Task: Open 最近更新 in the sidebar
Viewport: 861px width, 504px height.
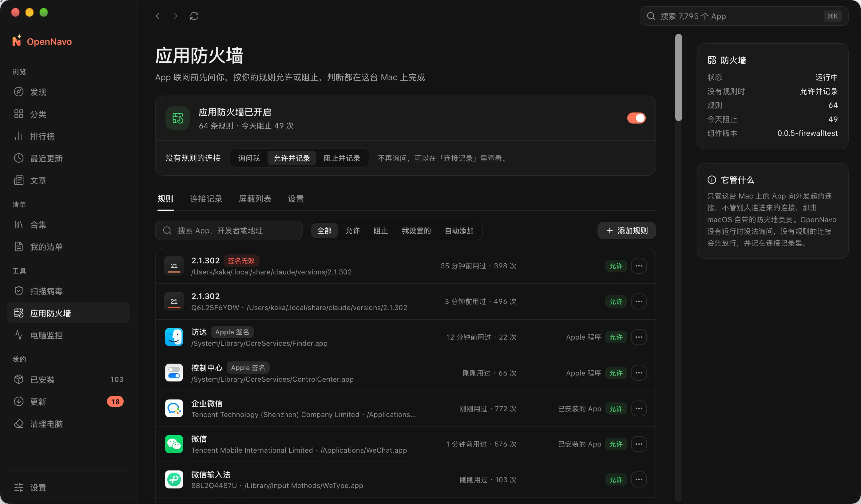Action: 68,159
